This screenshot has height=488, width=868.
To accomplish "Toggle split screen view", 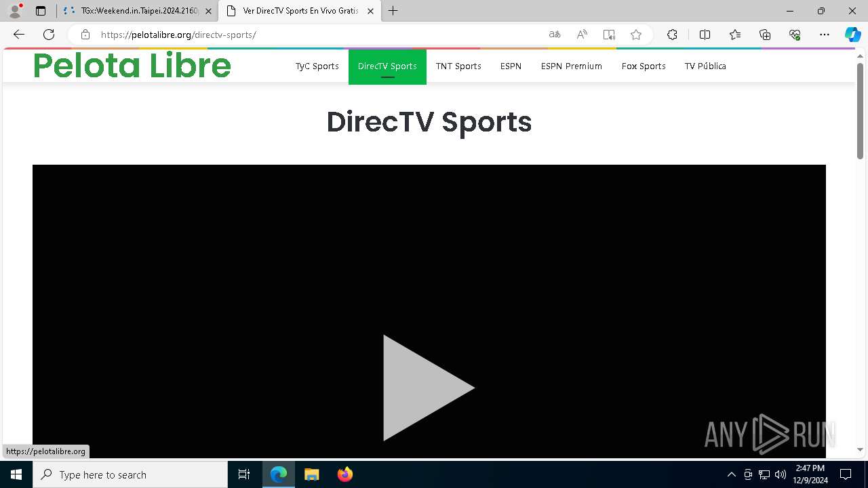I will [x=705, y=35].
